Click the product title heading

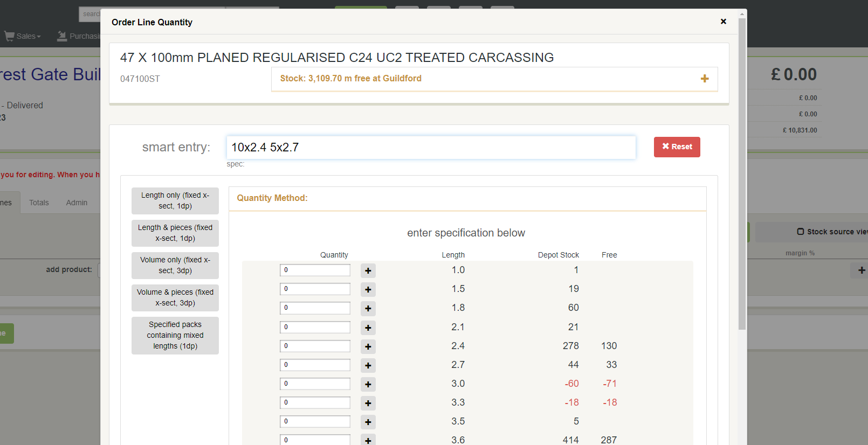[337, 58]
